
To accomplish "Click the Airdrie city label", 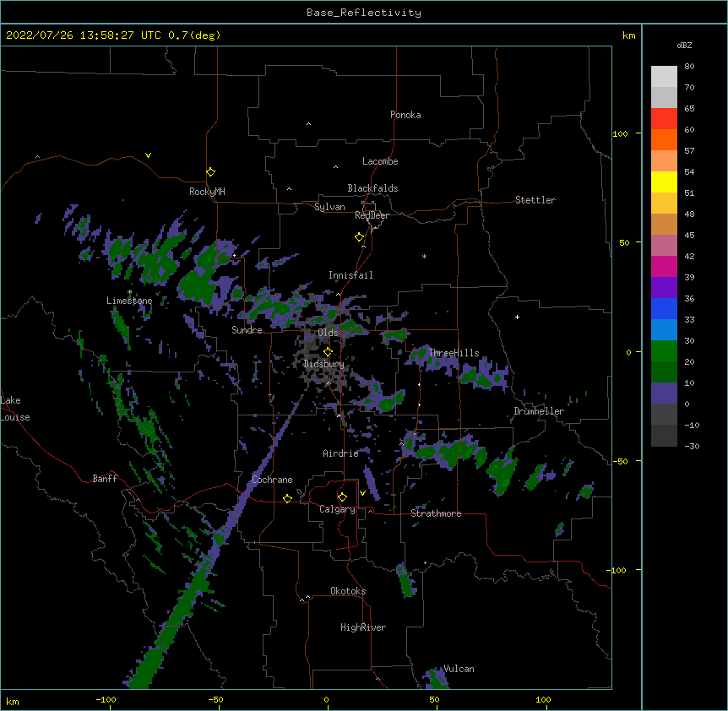I will (x=341, y=453).
